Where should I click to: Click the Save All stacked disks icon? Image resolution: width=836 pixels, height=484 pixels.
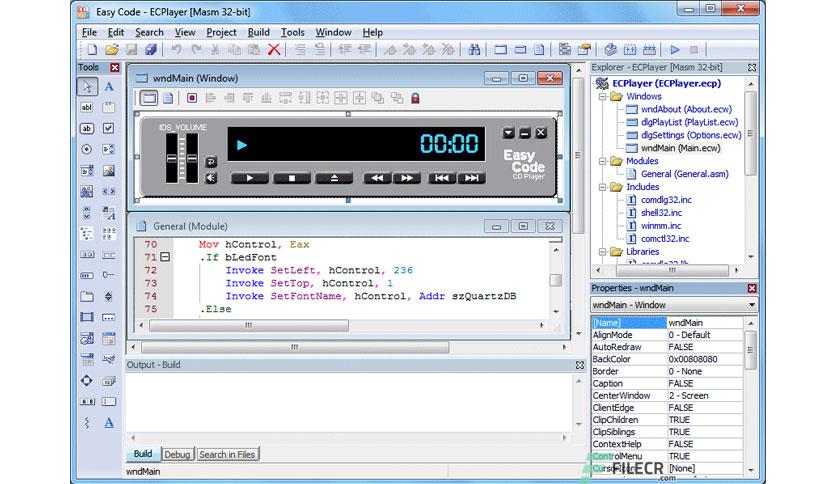(x=151, y=50)
